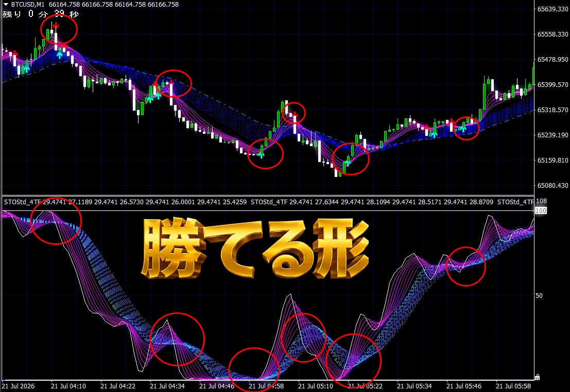Screen dimensions: 570x392
Task: Open the BTCUSD,M1 chart dropdown triangle
Action: pyautogui.click(x=6, y=4)
